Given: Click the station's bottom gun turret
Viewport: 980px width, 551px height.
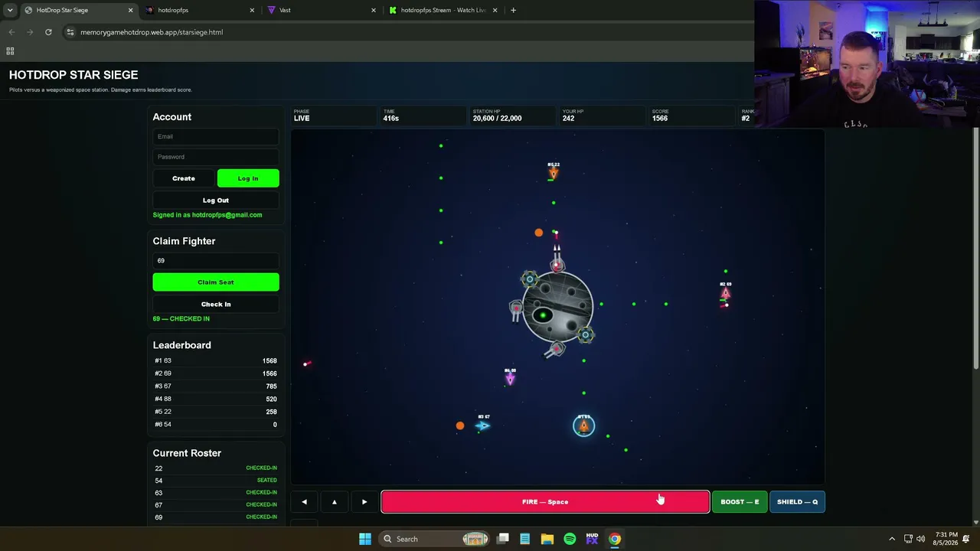Looking at the screenshot, I should tap(555, 350).
